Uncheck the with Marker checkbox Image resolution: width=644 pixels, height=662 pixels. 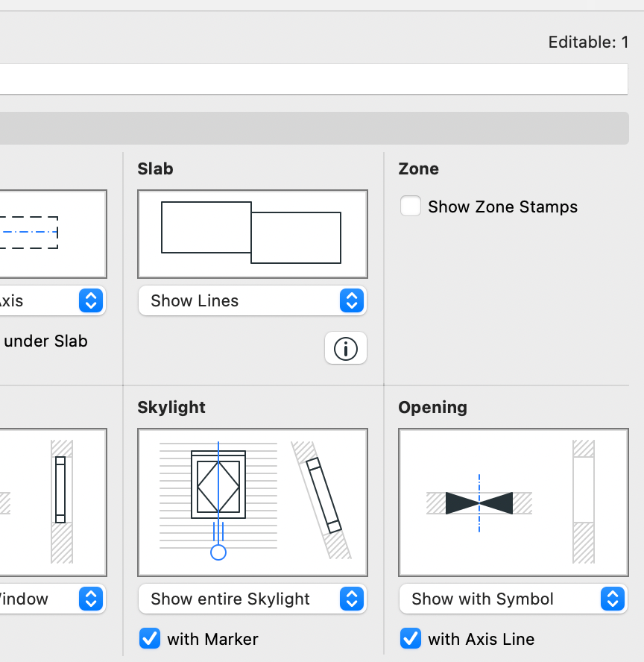coord(150,639)
